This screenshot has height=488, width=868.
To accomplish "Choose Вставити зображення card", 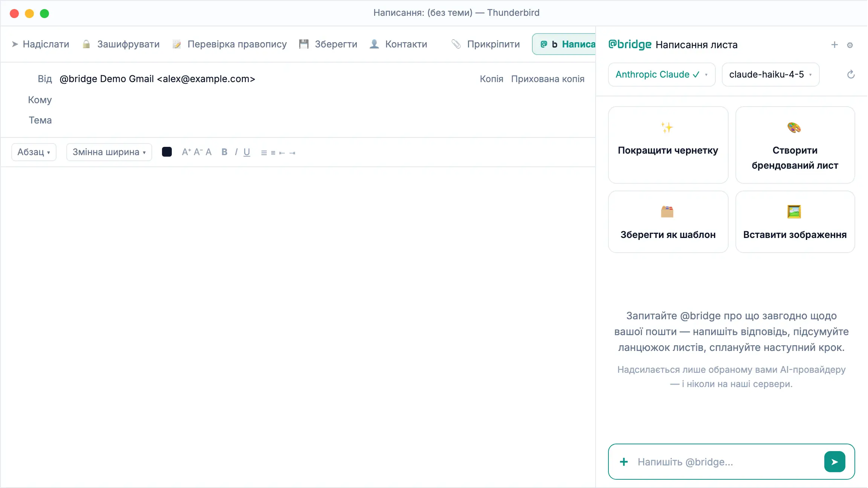I will click(x=795, y=222).
